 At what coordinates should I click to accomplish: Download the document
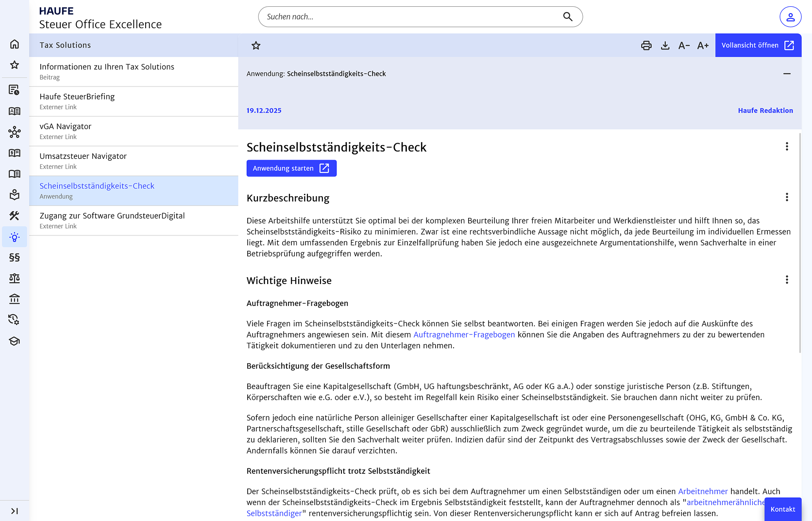[x=665, y=46]
